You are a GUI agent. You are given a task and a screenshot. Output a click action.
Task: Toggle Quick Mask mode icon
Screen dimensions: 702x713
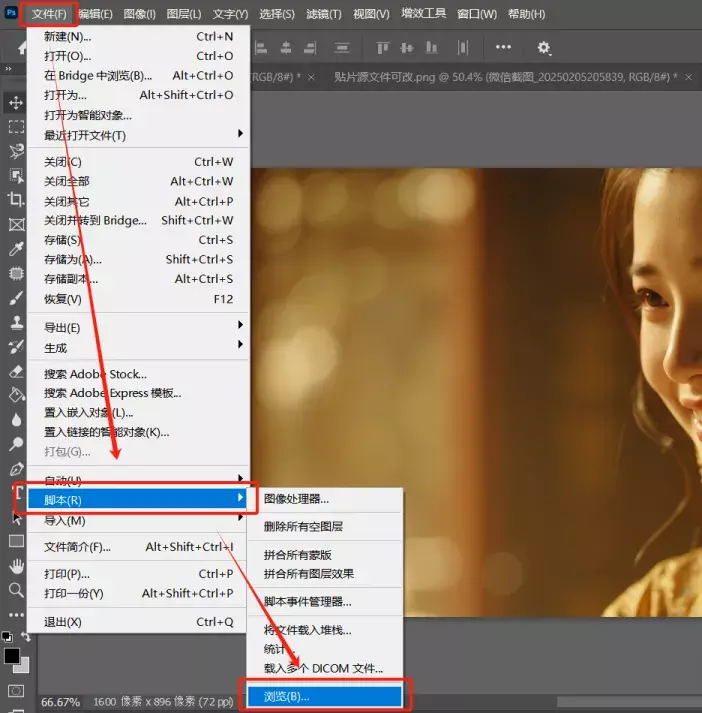16,691
